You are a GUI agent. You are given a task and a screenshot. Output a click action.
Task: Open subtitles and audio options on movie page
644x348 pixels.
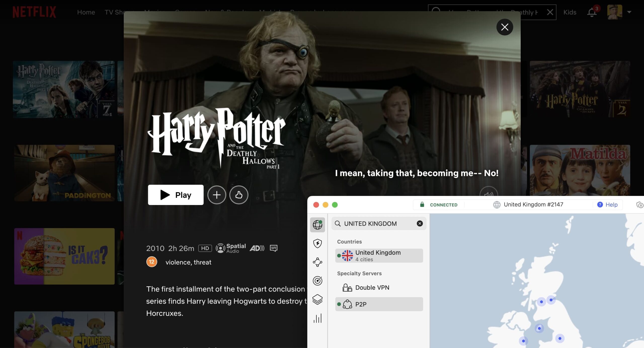(273, 248)
